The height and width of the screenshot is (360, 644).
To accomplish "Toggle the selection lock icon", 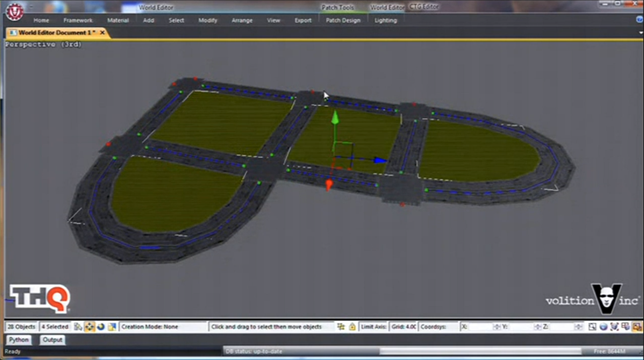I will 352,327.
